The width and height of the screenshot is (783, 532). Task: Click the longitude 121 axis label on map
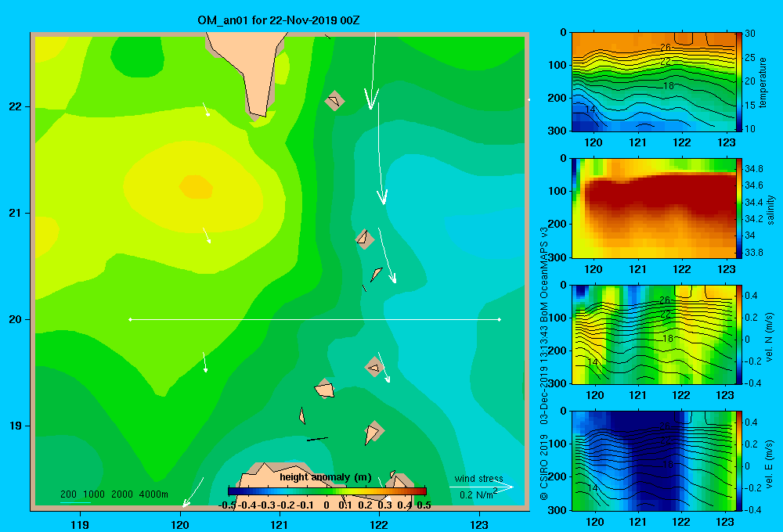280,524
